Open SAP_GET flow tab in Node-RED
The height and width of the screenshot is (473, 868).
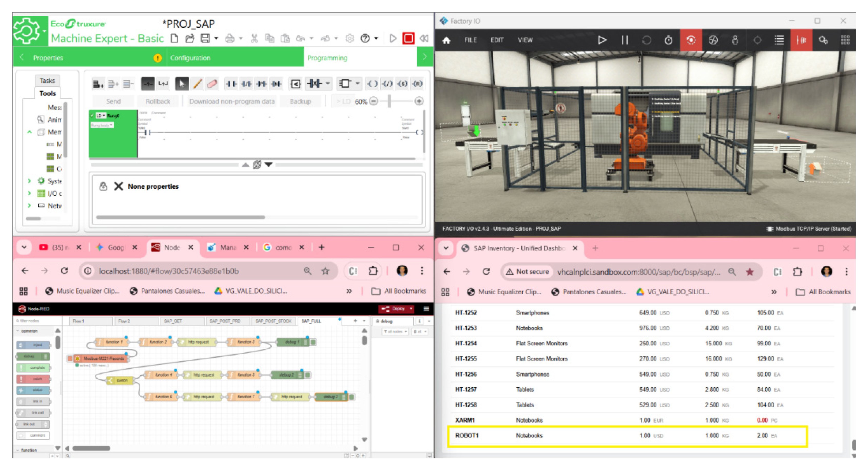173,321
